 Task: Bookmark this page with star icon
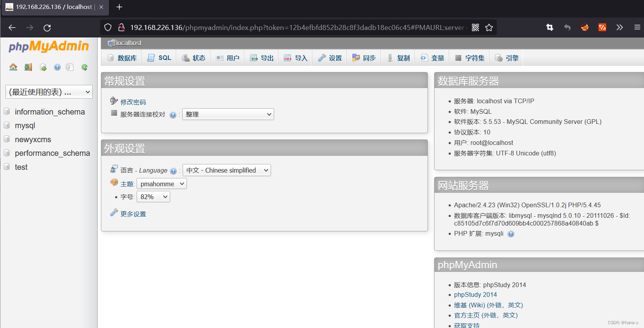click(x=489, y=28)
